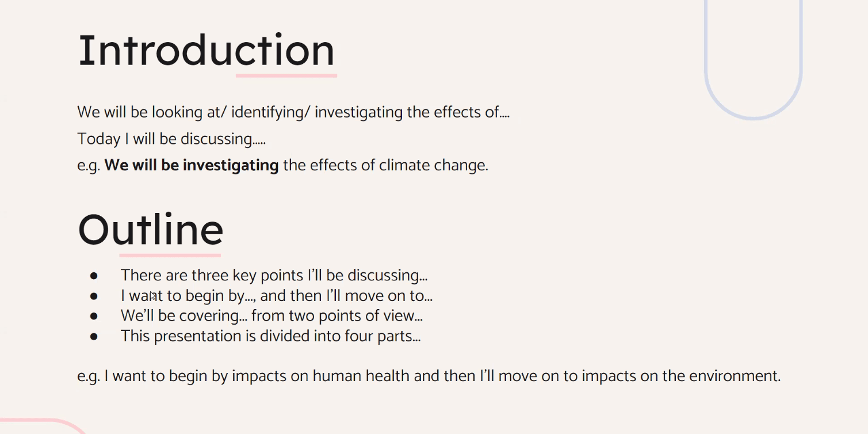Click the bold 'We will be investigating' text
The height and width of the screenshot is (434, 868).
click(x=192, y=166)
